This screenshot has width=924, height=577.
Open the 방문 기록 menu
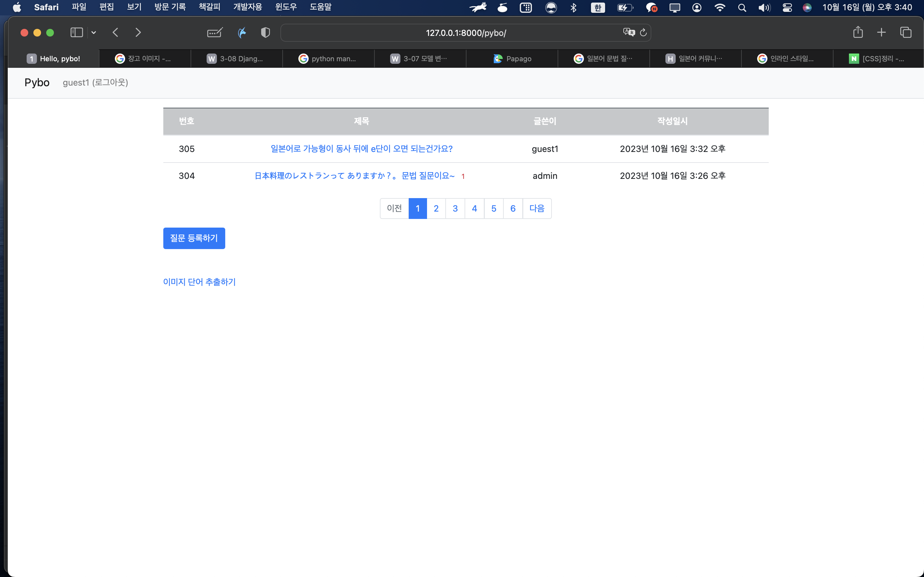pyautogui.click(x=170, y=7)
